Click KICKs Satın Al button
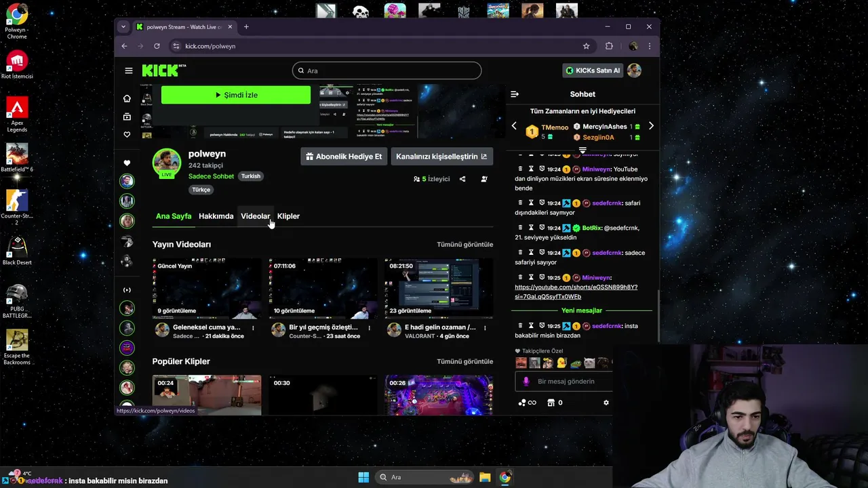The height and width of the screenshot is (488, 868). point(593,70)
